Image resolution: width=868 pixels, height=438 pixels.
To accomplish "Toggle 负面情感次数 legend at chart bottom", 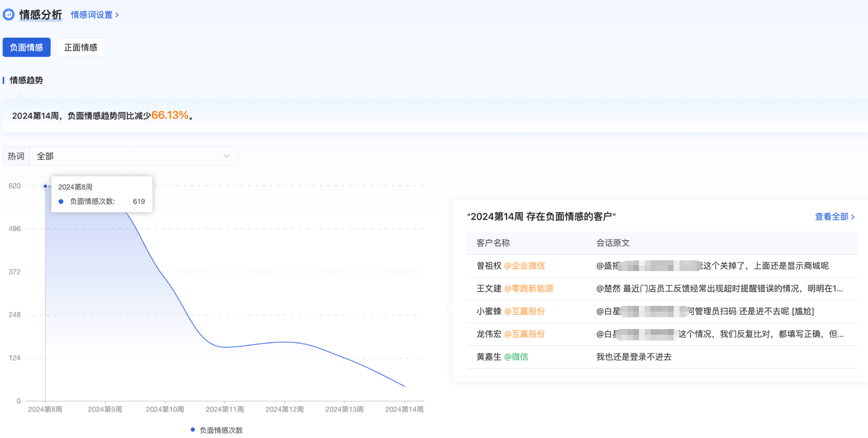I will [217, 430].
